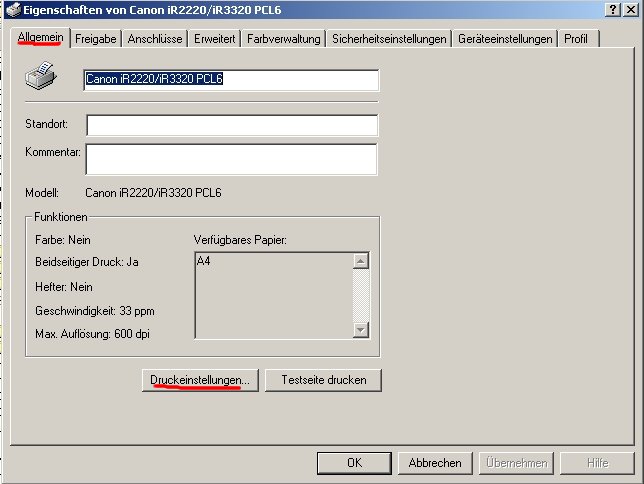Viewport: 644px width, 484px height.
Task: Close the properties dialog window
Action: (x=631, y=9)
